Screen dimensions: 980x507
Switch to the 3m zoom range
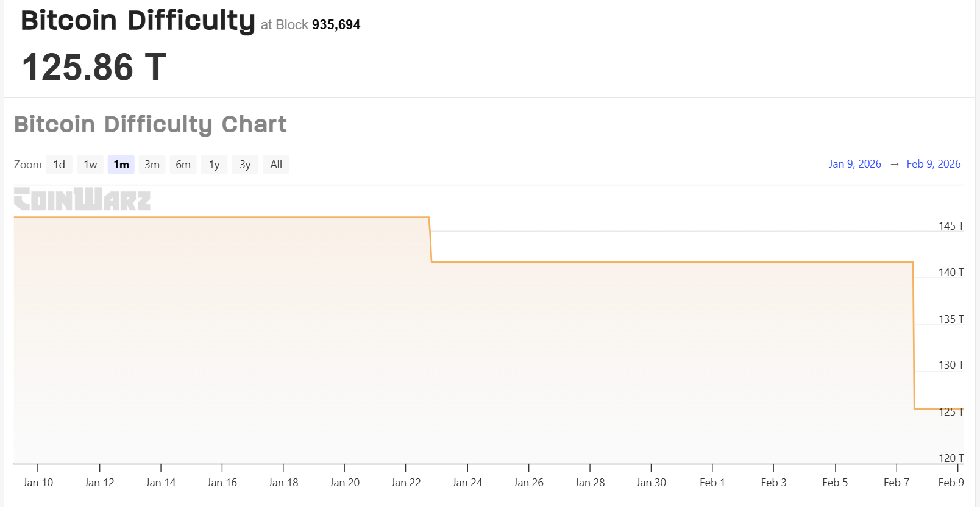[x=152, y=164]
